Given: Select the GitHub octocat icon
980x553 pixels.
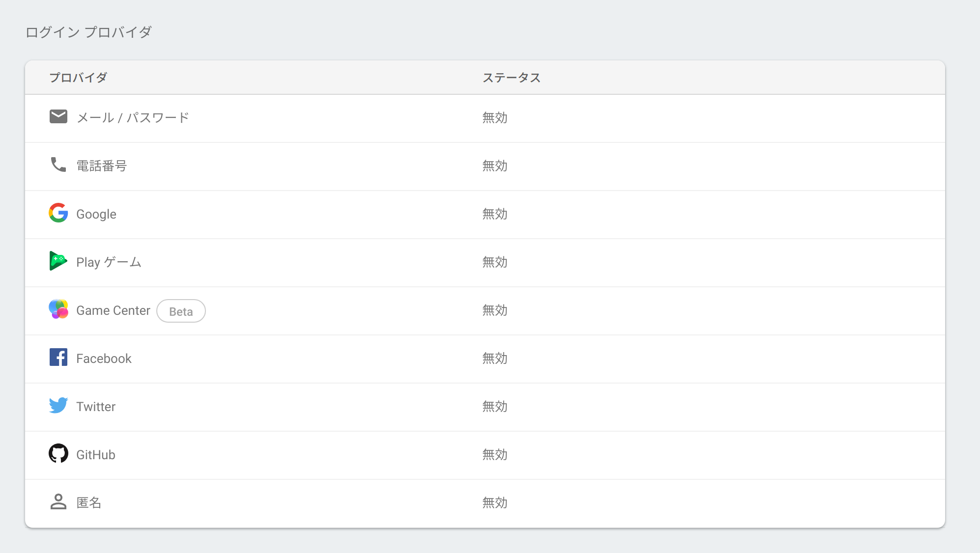Looking at the screenshot, I should 58,454.
